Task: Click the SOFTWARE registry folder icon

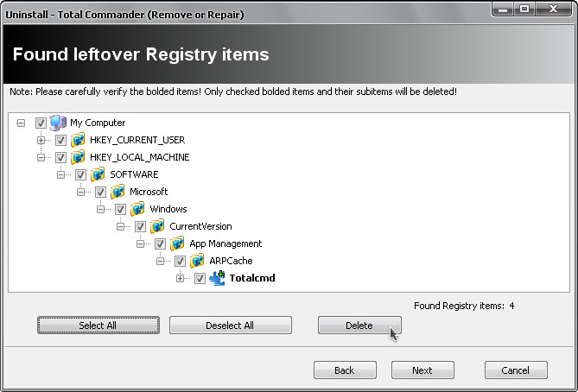Action: tap(98, 174)
